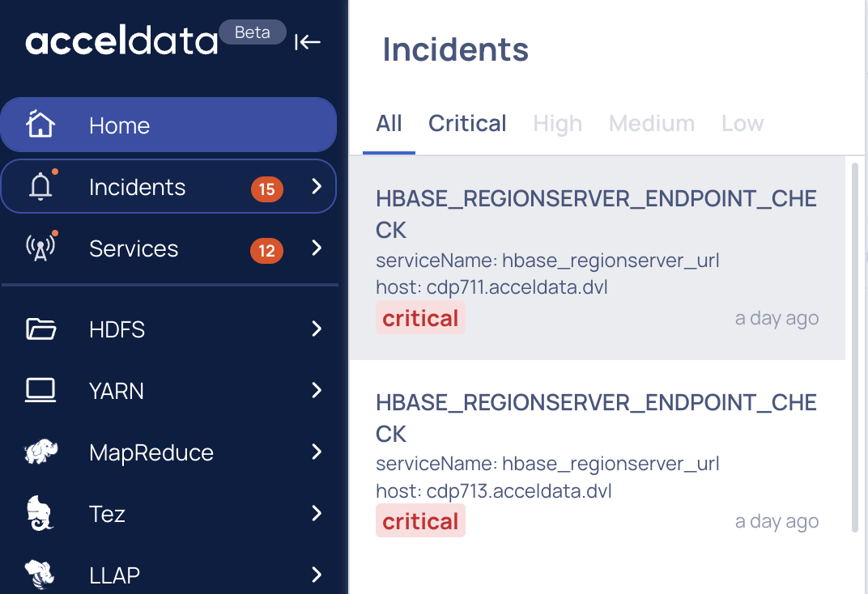Expand the Services menu chevron

click(x=317, y=248)
